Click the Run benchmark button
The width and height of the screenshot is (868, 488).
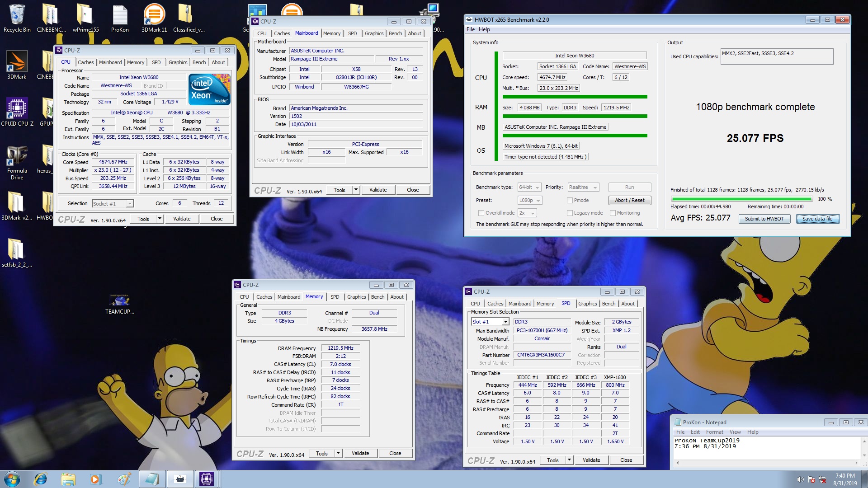click(x=629, y=187)
